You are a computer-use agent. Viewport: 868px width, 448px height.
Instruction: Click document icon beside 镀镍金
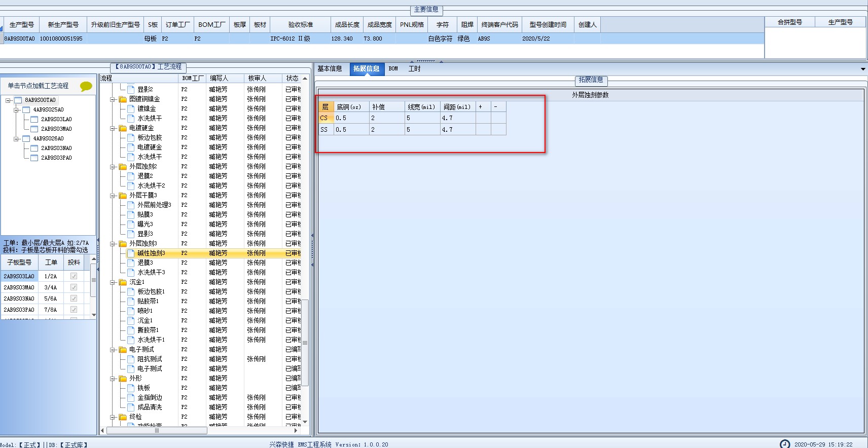[131, 108]
